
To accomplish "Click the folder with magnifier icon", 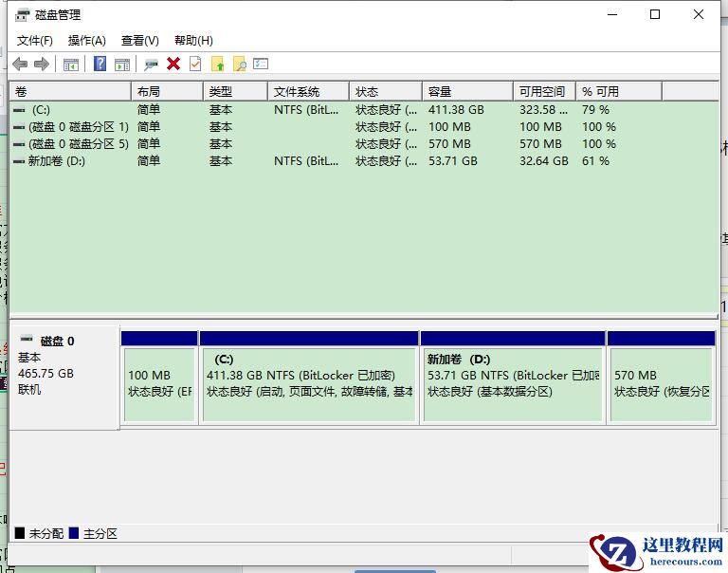I will point(240,64).
